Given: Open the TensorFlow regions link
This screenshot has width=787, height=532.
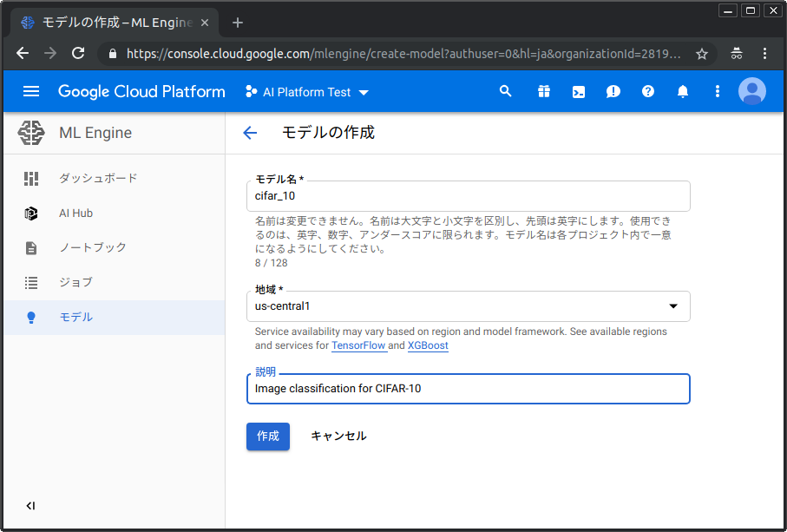Looking at the screenshot, I should 358,345.
